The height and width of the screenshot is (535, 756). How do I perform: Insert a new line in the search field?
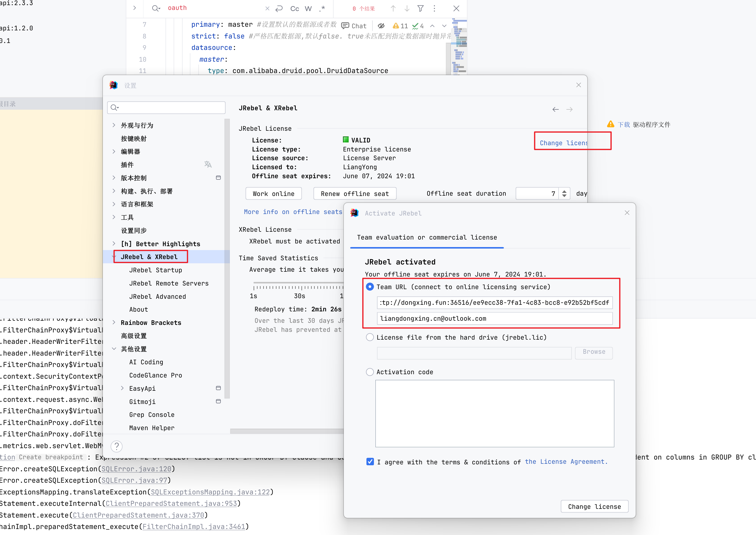click(279, 8)
